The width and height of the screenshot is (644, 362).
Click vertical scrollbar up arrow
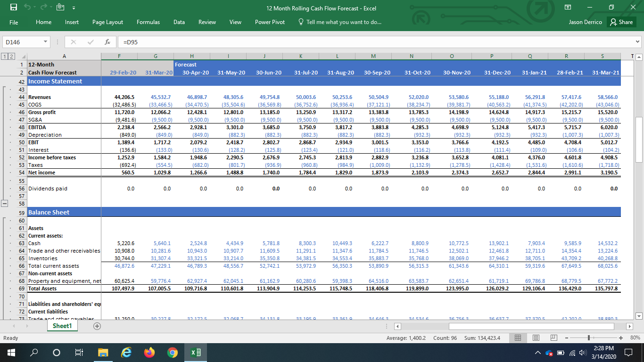point(639,57)
